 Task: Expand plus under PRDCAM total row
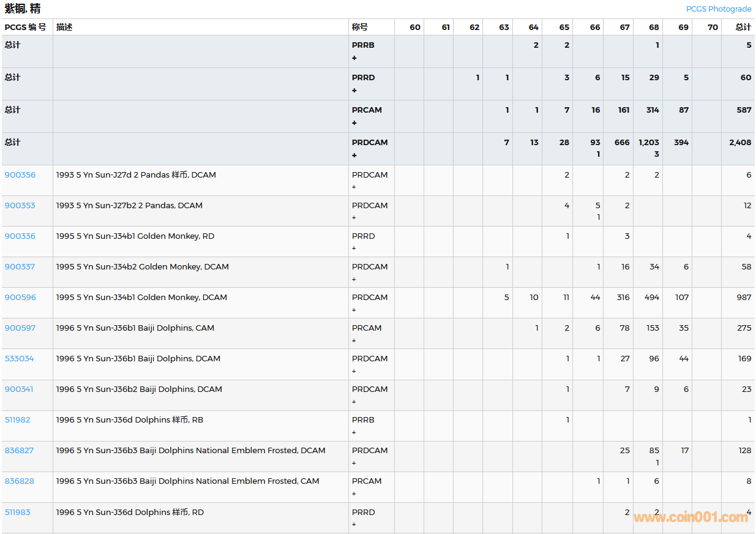354,155
